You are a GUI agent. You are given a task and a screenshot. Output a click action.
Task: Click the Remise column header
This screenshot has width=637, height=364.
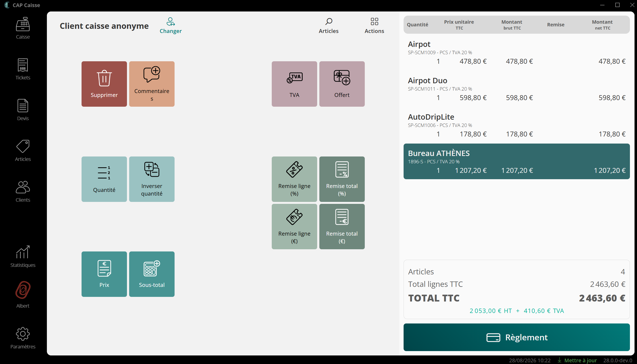(x=555, y=24)
